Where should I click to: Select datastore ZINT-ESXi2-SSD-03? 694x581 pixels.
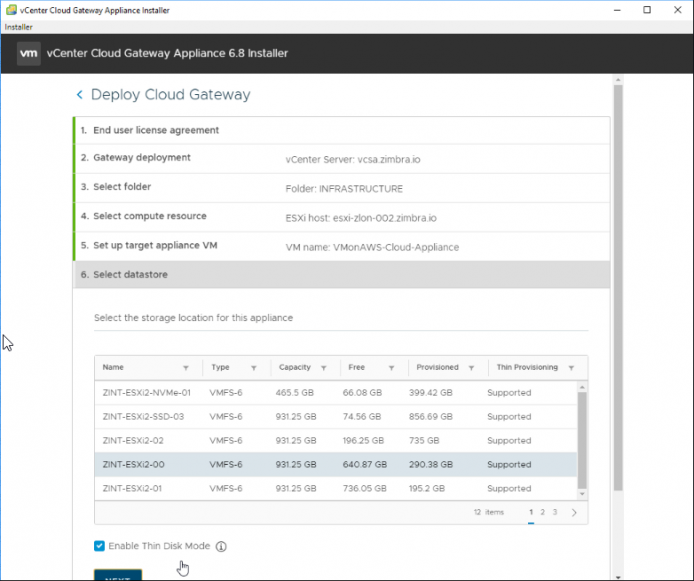[x=335, y=416]
